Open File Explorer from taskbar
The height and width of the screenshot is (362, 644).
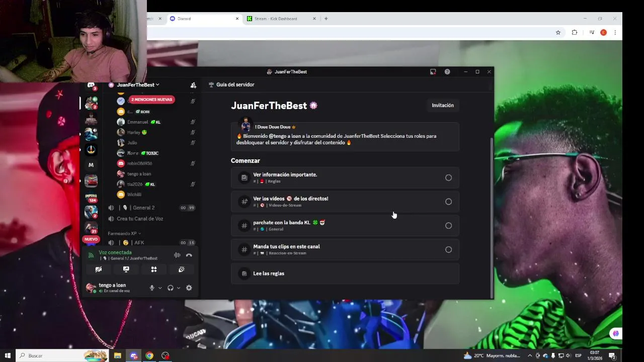pyautogui.click(x=117, y=355)
